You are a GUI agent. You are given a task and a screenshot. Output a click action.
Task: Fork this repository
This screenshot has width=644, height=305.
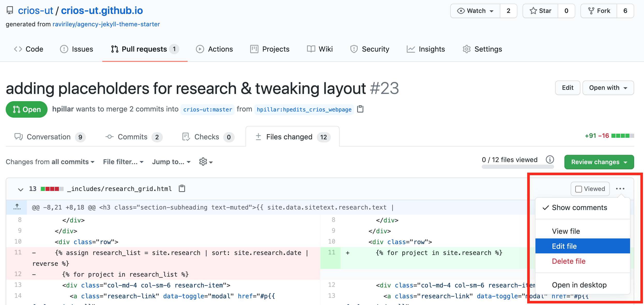pyautogui.click(x=599, y=11)
